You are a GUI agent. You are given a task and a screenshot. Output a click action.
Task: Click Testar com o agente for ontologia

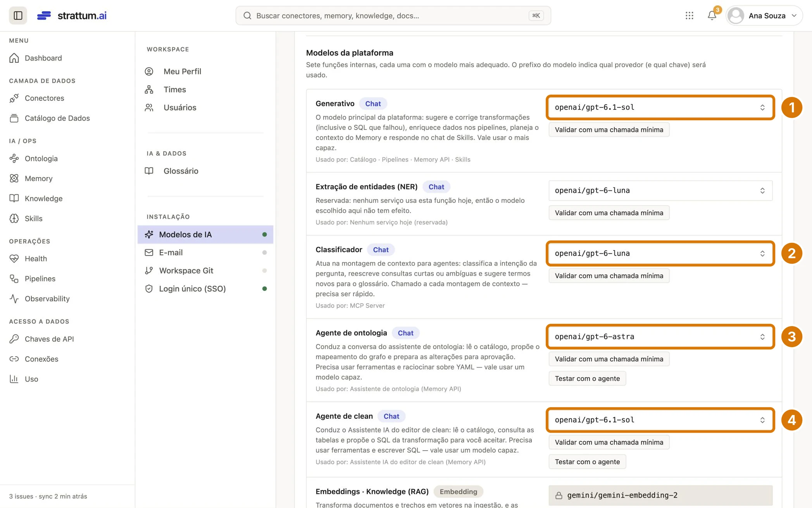(x=587, y=378)
